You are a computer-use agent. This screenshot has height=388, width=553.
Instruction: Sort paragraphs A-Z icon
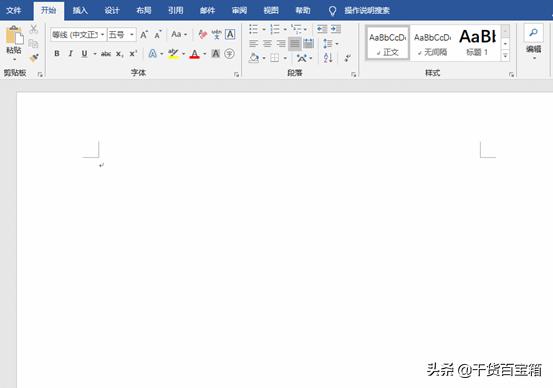pyautogui.click(x=328, y=58)
